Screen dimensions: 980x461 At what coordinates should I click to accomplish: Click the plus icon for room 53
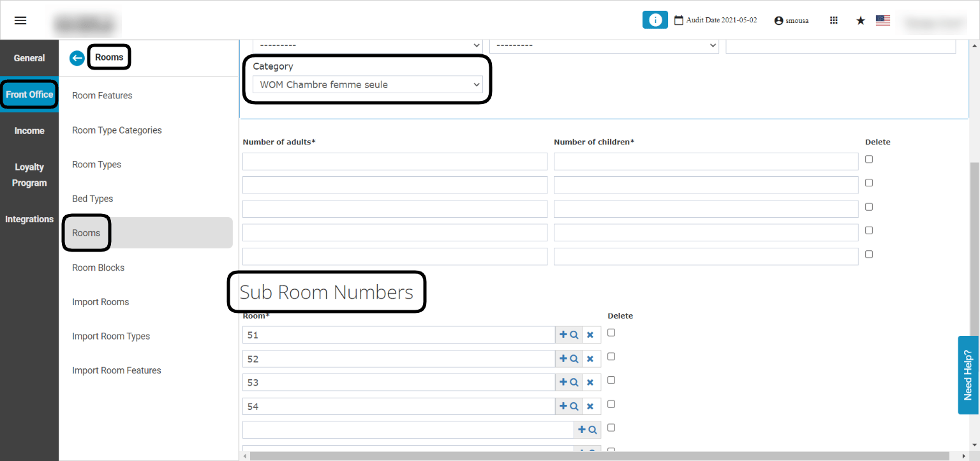tap(563, 382)
